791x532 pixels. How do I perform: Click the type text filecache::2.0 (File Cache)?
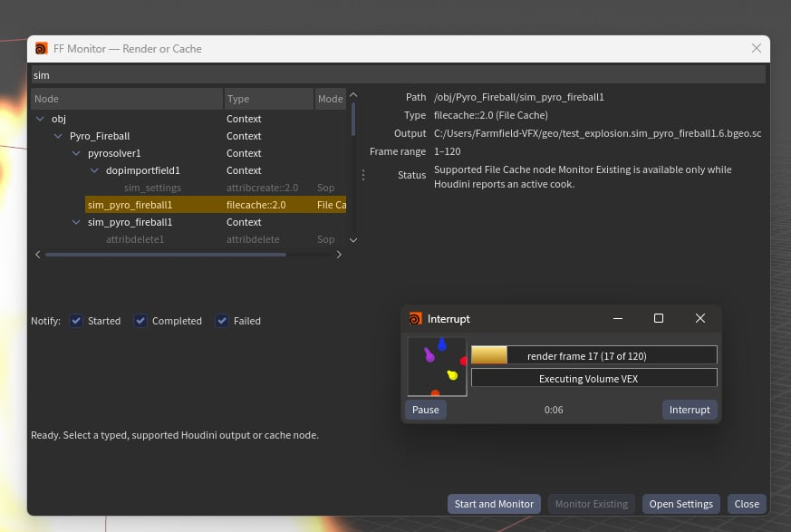coord(491,115)
